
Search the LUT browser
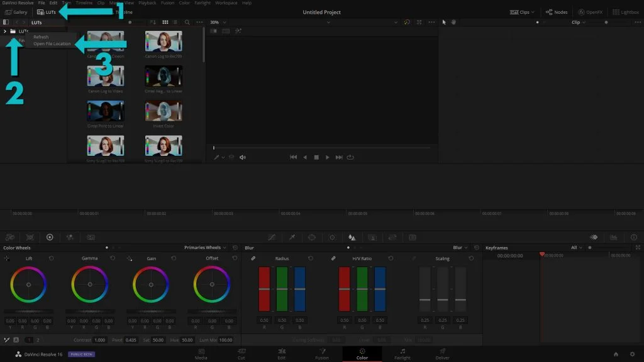(187, 23)
